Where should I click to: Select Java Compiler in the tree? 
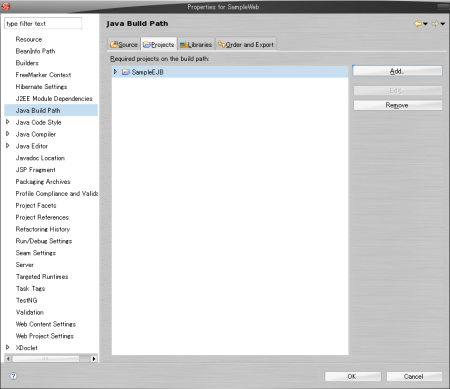tap(36, 134)
